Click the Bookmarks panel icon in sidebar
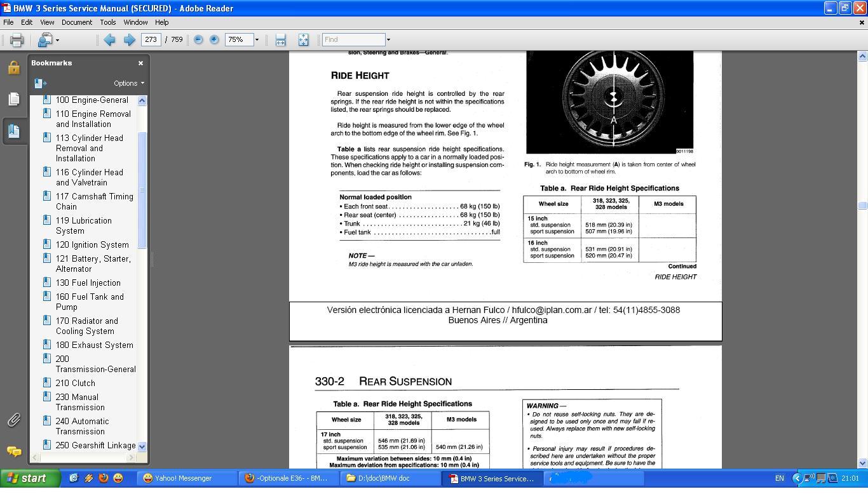Image resolution: width=868 pixels, height=494 pixels. coord(14,131)
